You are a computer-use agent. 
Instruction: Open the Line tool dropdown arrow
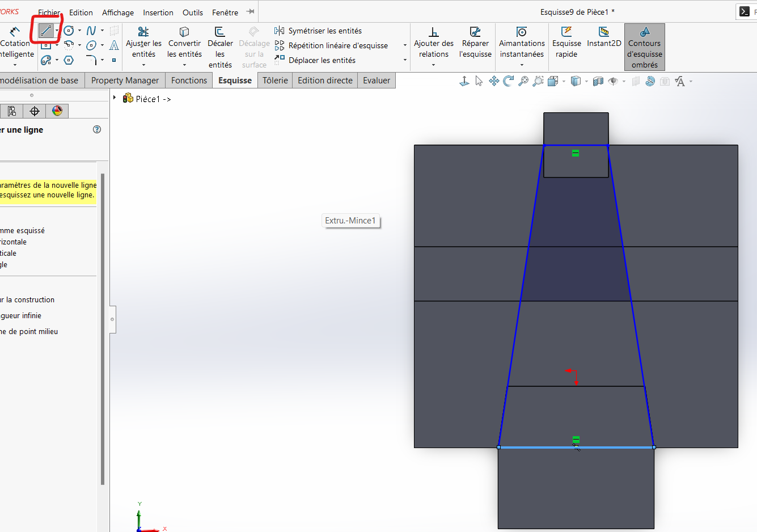(x=57, y=31)
